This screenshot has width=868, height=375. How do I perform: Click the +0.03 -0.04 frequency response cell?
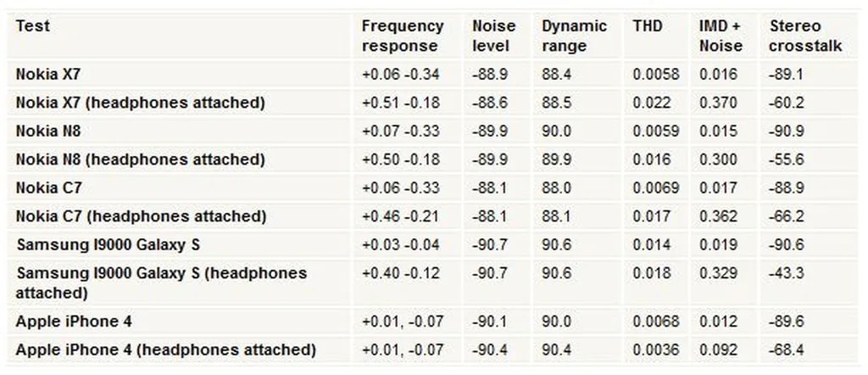point(401,245)
